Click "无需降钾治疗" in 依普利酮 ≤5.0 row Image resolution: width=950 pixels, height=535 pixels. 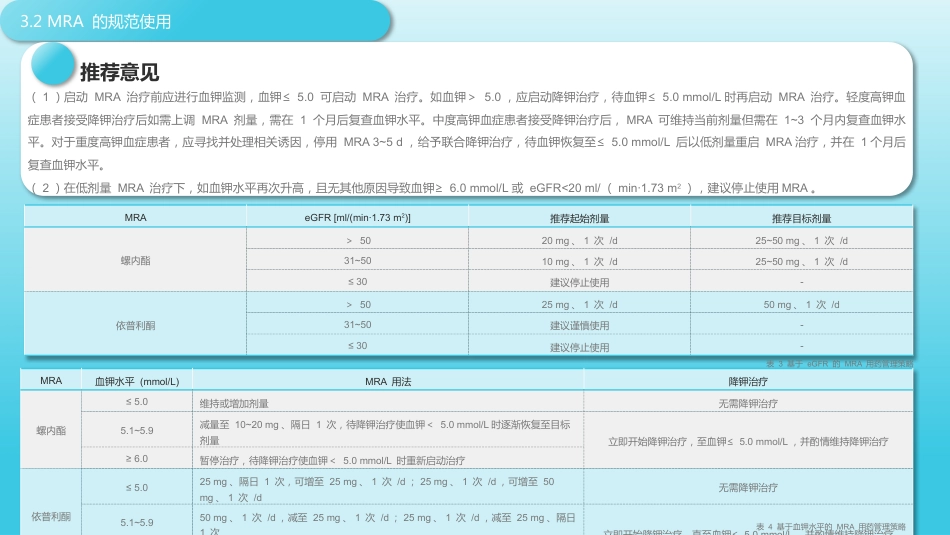[748, 488]
